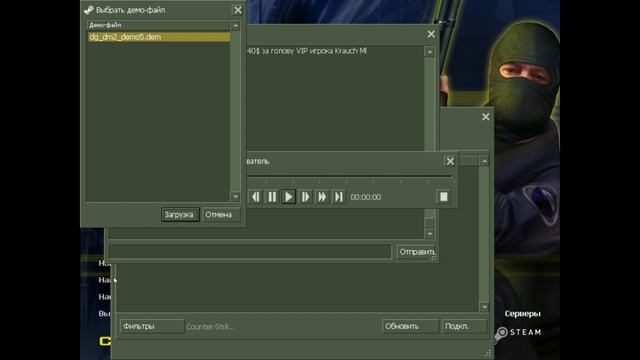
Task: Click the chat message input field
Action: (x=250, y=252)
